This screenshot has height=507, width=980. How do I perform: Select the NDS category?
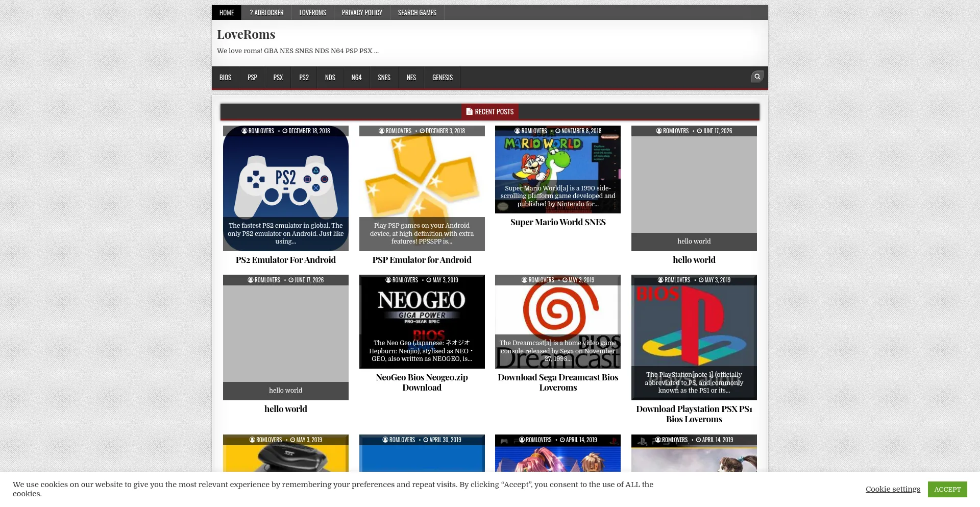[x=330, y=78]
